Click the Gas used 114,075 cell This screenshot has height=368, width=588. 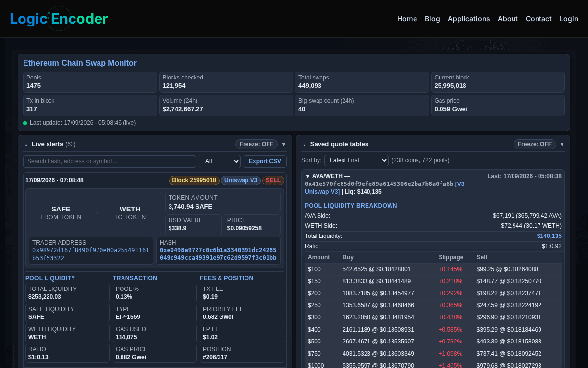(x=155, y=333)
